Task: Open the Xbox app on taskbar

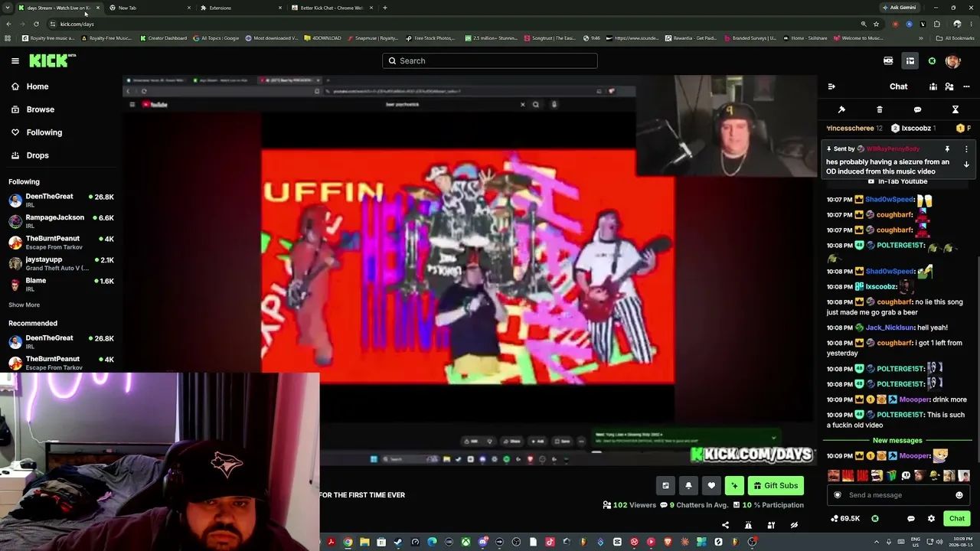Action: pos(465,542)
